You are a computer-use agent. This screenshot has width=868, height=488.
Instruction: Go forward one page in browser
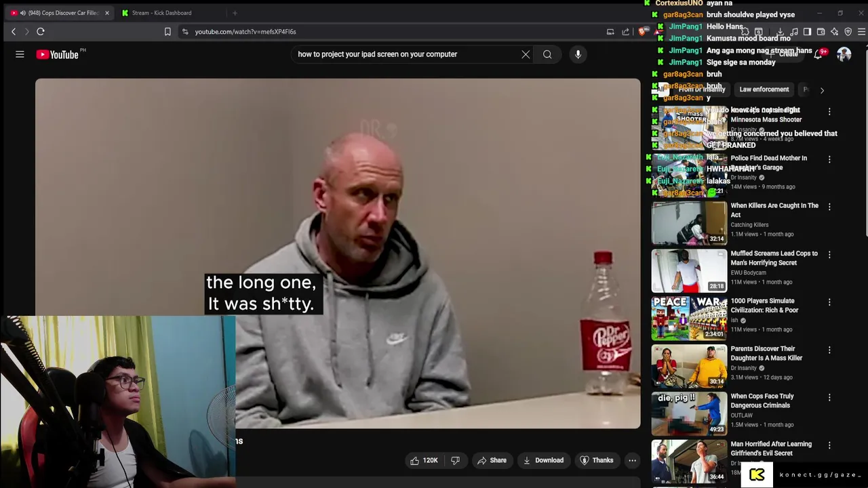(x=27, y=31)
